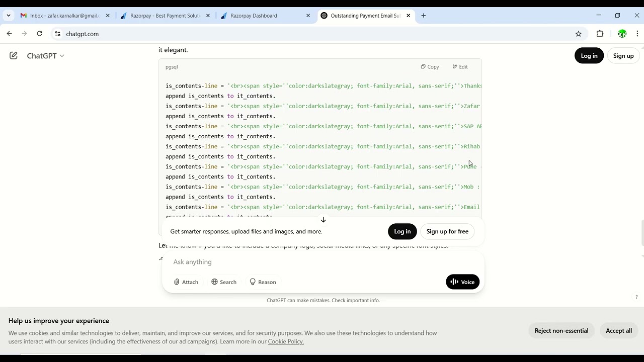The width and height of the screenshot is (644, 362).
Task: Open the help question mark icon
Action: 636,297
